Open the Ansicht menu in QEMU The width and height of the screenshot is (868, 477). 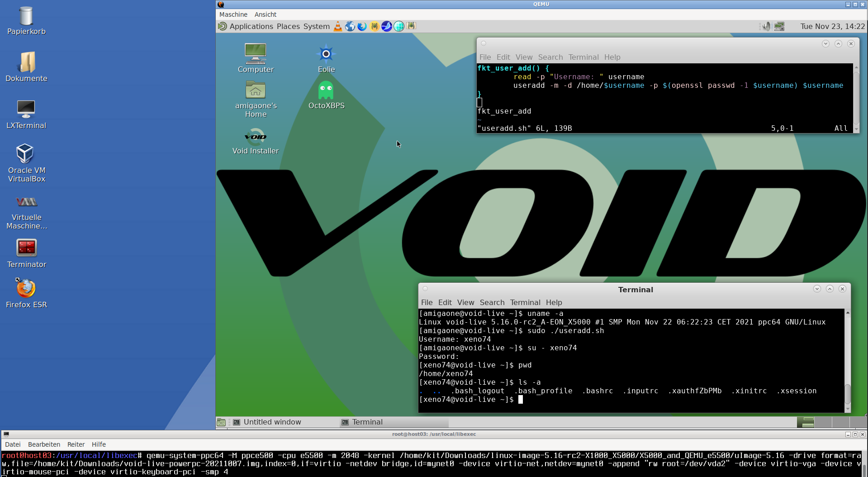[x=266, y=14]
